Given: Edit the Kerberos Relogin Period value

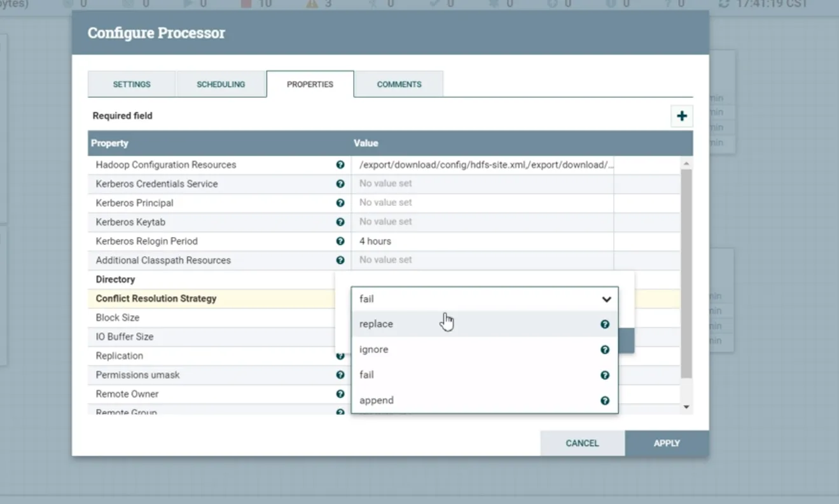Looking at the screenshot, I should 482,241.
